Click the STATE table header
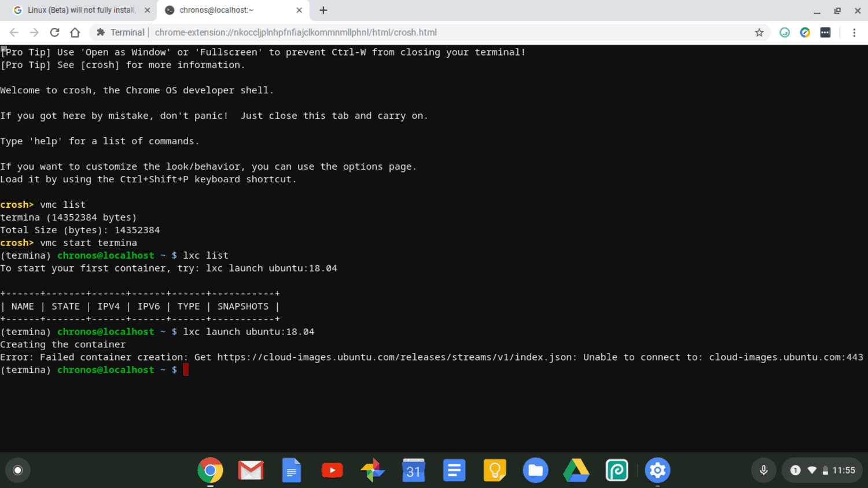The height and width of the screenshot is (488, 868). coord(65,306)
